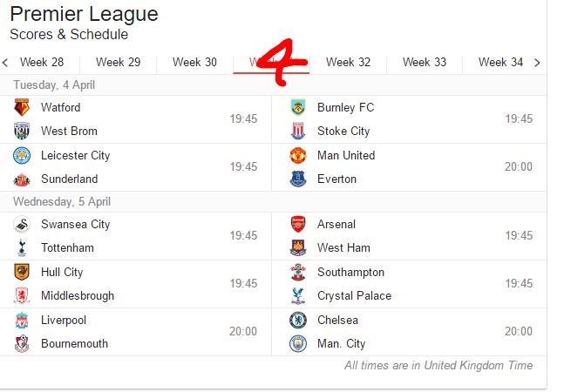Open Swansea City vs Tottenham 19:45 match
The height and width of the screenshot is (392, 564).
pyautogui.click(x=136, y=236)
